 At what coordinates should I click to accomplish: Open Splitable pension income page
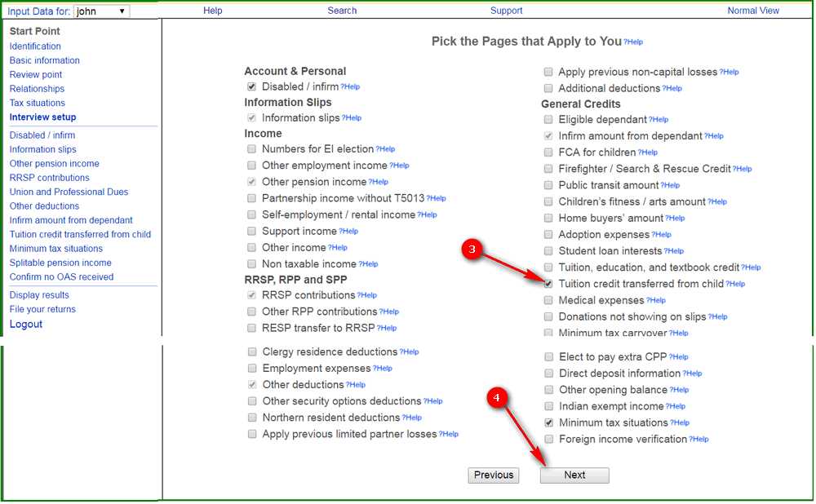click(x=60, y=263)
